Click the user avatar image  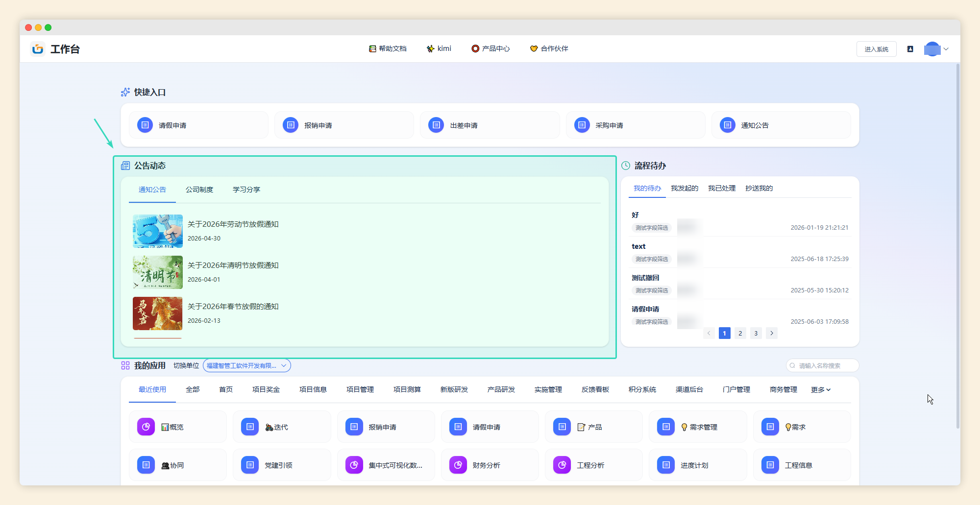click(932, 49)
